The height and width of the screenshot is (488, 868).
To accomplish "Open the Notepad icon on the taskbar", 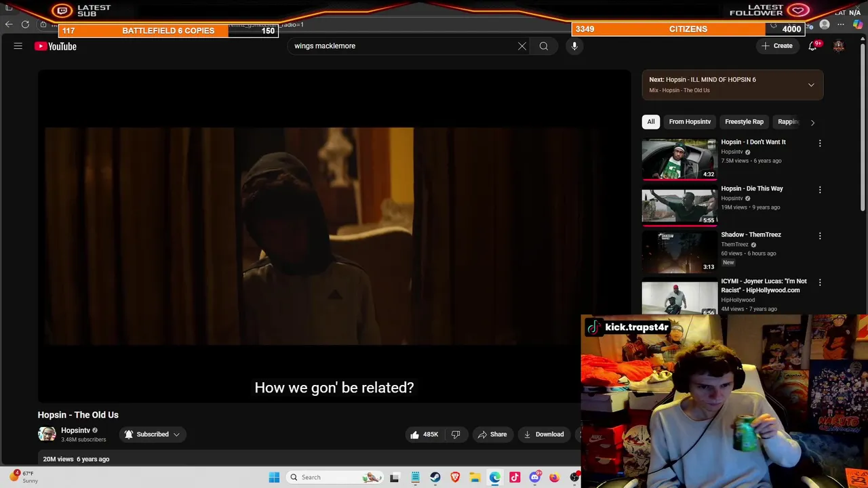I will pos(415,477).
